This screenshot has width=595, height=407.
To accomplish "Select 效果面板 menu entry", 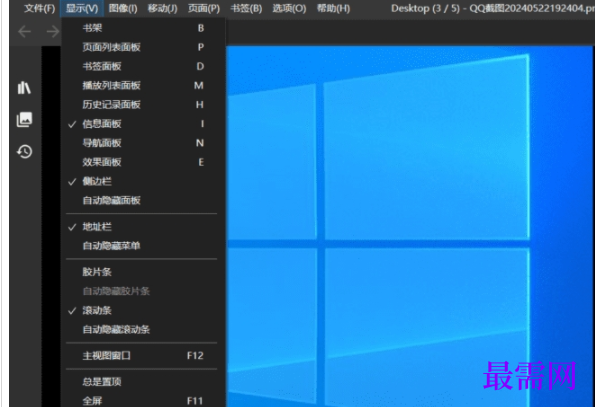I will click(x=142, y=162).
